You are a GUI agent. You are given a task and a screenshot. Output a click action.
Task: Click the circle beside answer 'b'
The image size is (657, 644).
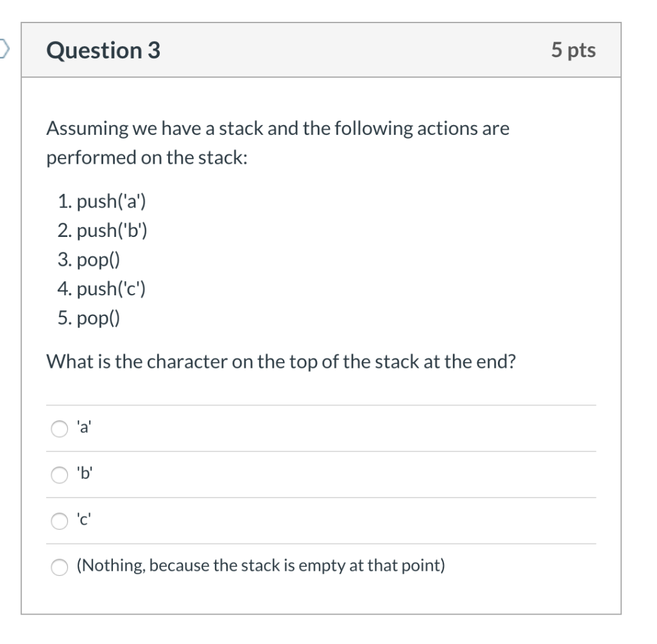(59, 475)
